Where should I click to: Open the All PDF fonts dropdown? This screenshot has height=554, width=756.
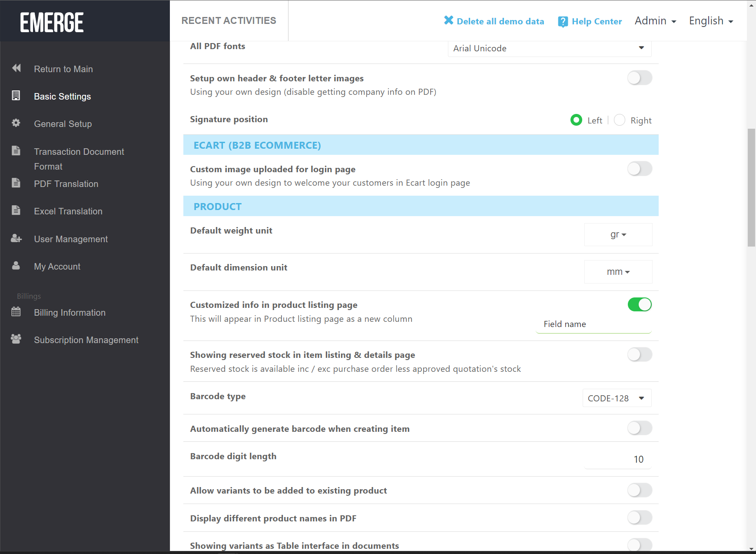[x=550, y=48]
